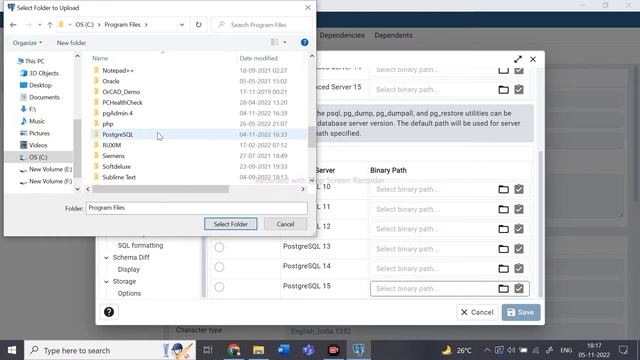Collapse the Storage tree node
640x360 pixels.
[x=106, y=282]
